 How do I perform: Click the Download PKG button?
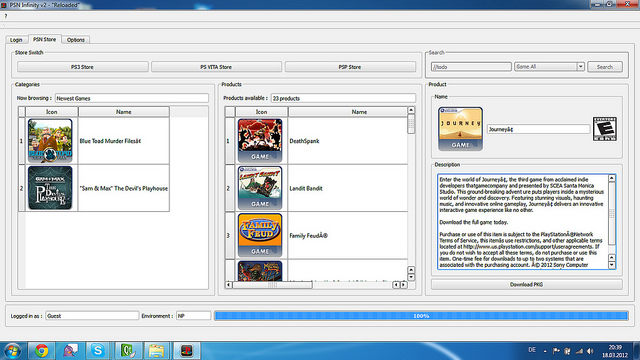527,284
